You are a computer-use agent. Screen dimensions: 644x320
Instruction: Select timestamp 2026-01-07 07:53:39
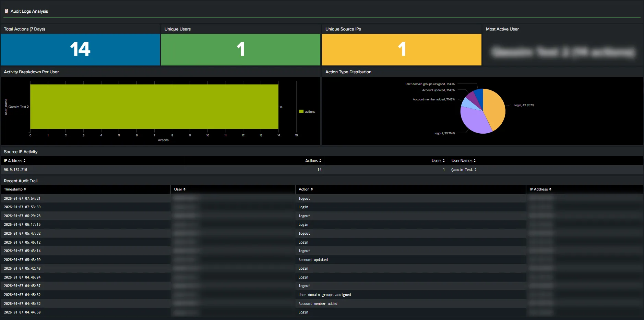pyautogui.click(x=22, y=207)
